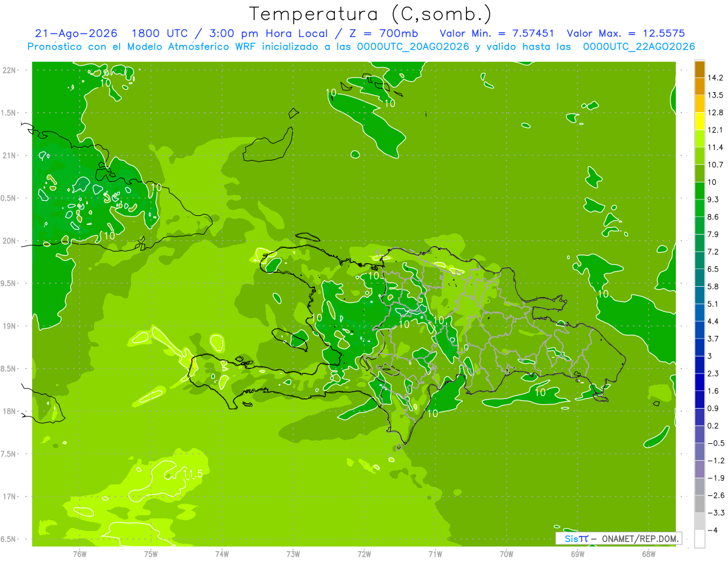Viewport: 728px width, 562px height.
Task: Click the '0.2' colorbar value
Action: tap(713, 426)
